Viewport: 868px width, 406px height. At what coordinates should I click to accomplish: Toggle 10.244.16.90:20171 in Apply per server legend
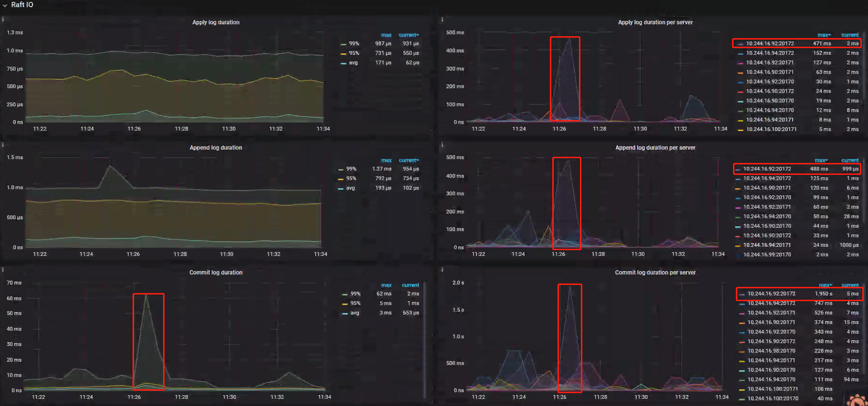click(770, 72)
